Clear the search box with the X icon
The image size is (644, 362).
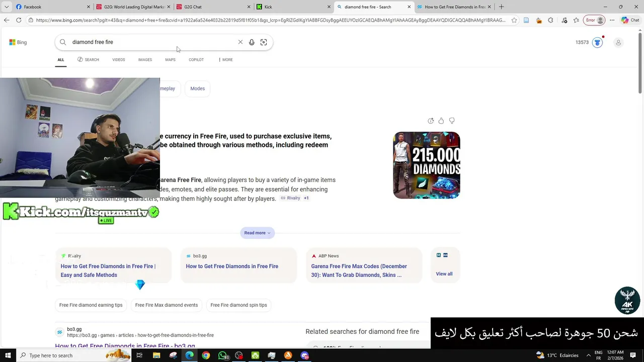(240, 42)
